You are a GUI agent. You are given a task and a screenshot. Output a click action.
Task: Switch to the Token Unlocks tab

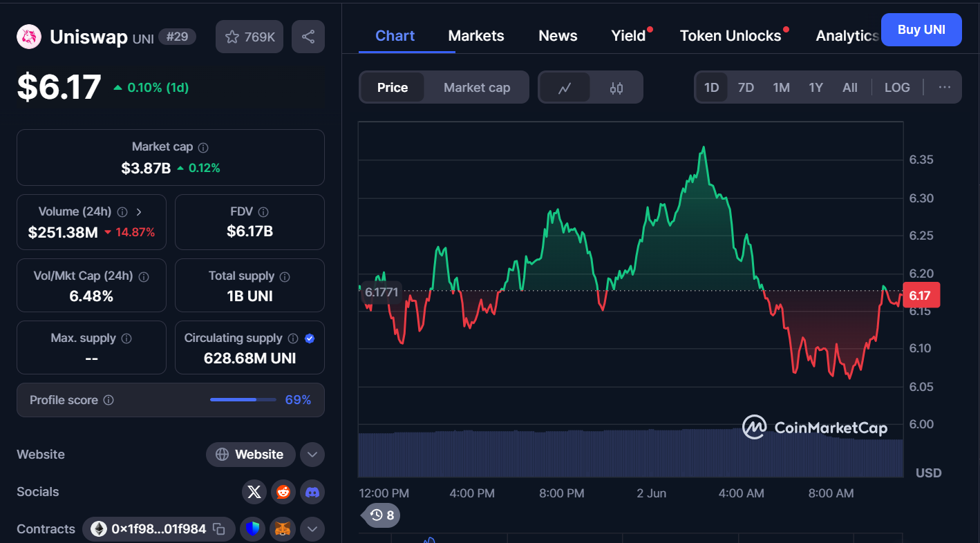coord(731,36)
